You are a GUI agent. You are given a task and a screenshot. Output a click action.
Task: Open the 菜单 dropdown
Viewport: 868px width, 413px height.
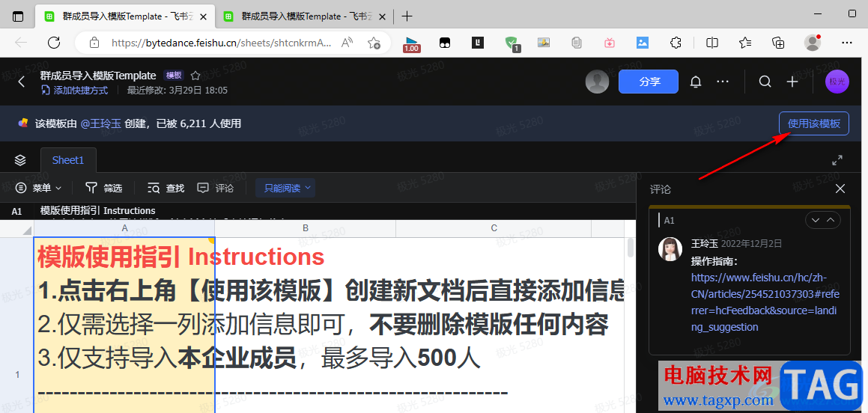[39, 188]
